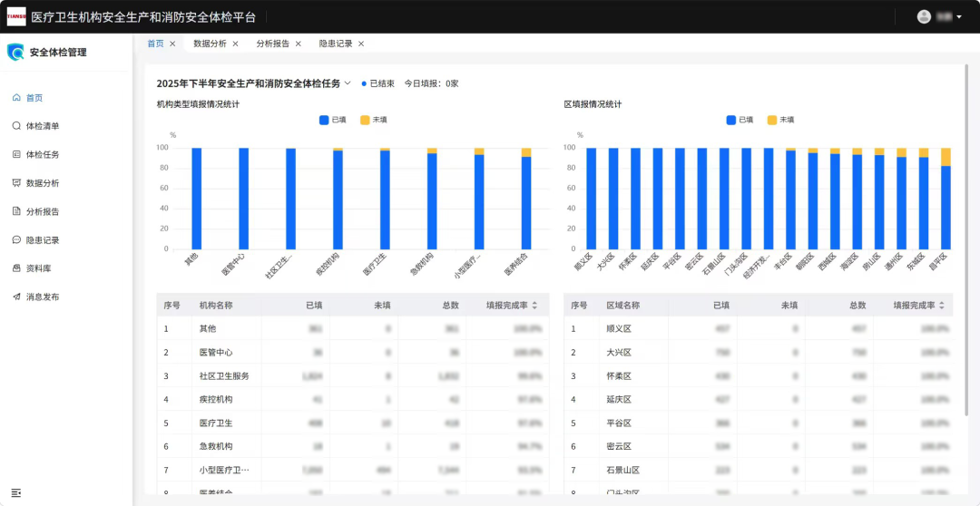This screenshot has height=506, width=980.
Task: Click the 体检任务 icon in sidebar
Action: pyautogui.click(x=16, y=154)
